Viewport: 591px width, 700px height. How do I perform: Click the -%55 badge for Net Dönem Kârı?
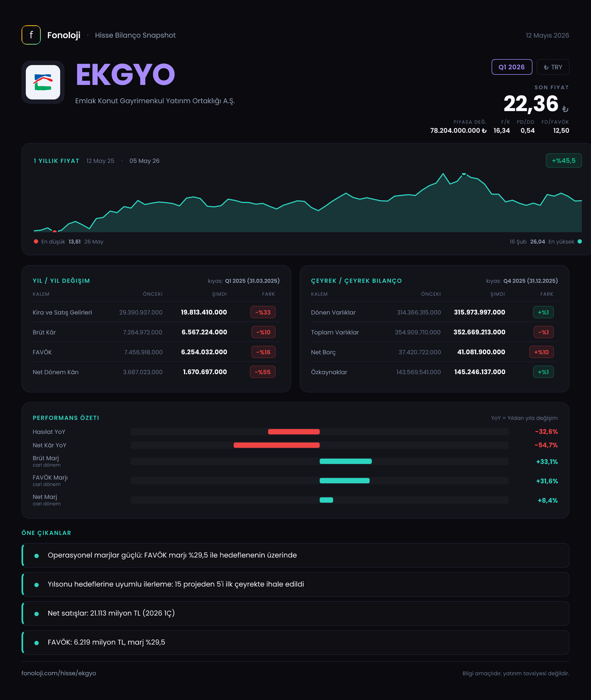[x=263, y=372]
